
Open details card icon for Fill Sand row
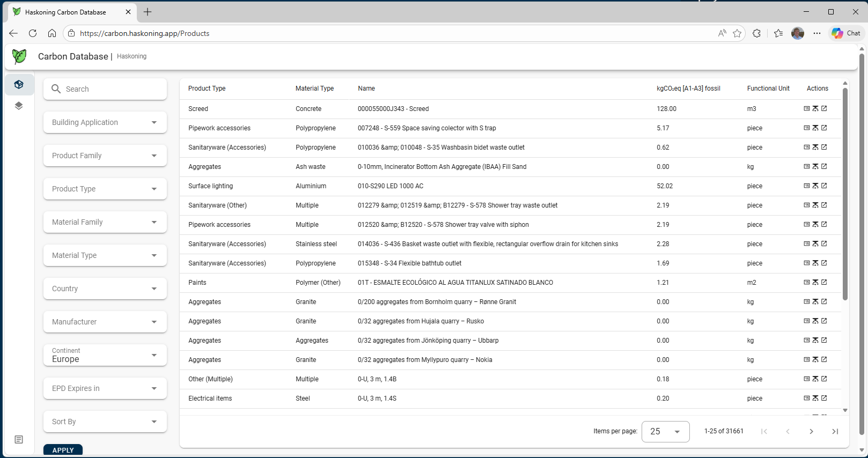pos(806,166)
